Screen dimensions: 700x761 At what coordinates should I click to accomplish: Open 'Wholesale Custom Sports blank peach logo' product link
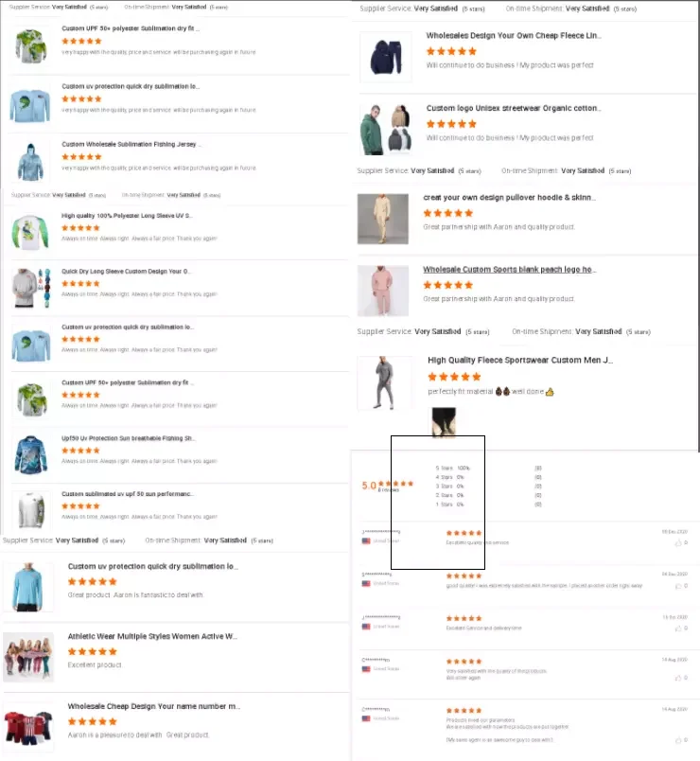pyautogui.click(x=509, y=270)
